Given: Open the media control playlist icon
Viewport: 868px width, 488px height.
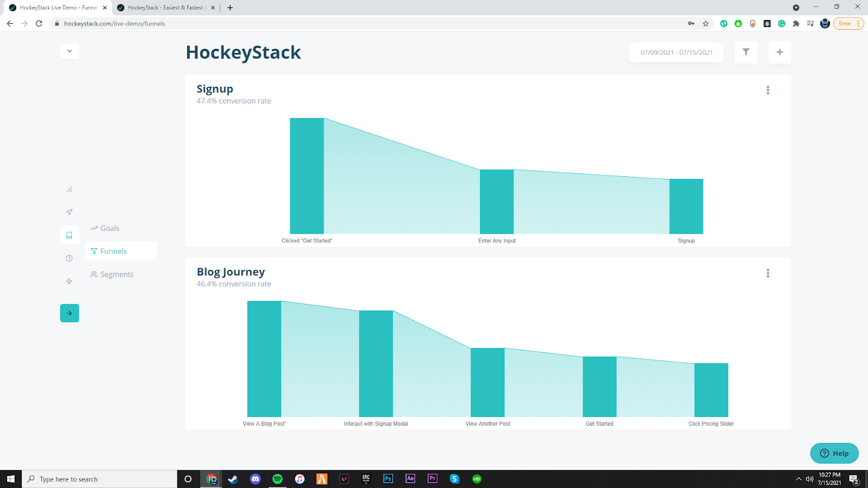Looking at the screenshot, I should [810, 23].
